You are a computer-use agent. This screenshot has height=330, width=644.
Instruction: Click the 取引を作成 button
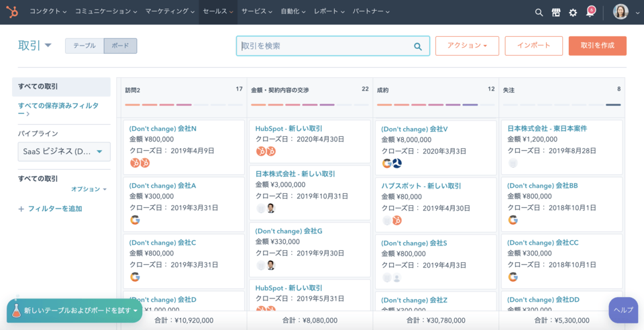point(597,46)
